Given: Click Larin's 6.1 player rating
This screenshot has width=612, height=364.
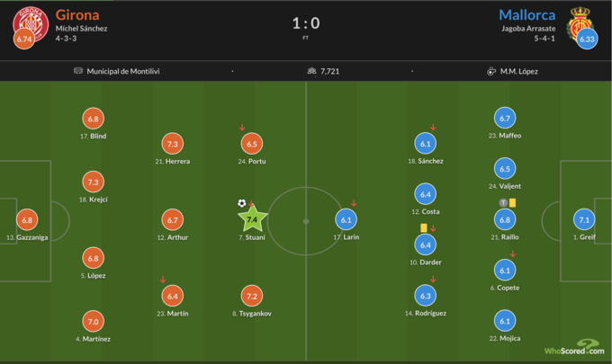Looking at the screenshot, I should click(x=346, y=219).
